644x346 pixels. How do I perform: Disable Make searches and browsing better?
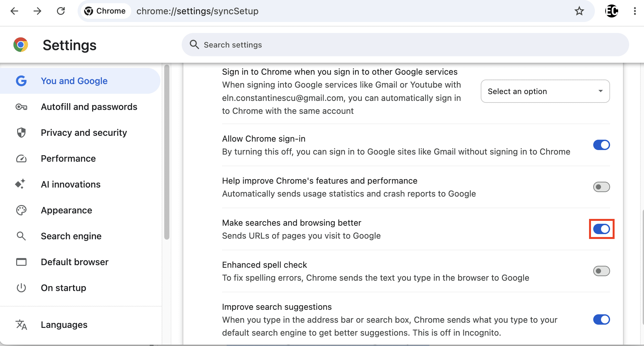[x=601, y=229]
